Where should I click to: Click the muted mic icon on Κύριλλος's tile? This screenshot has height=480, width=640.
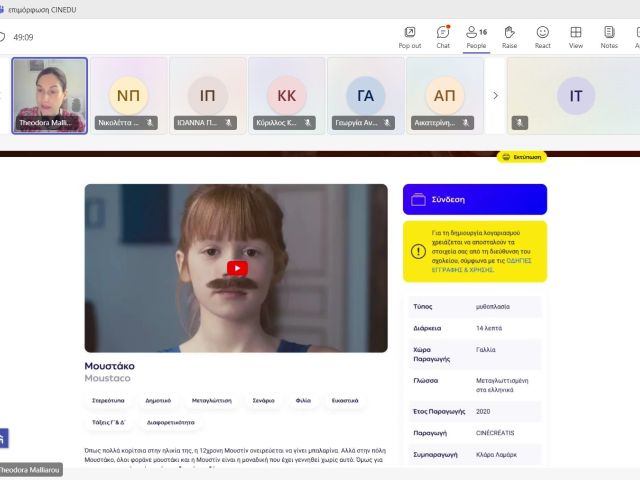pos(308,122)
